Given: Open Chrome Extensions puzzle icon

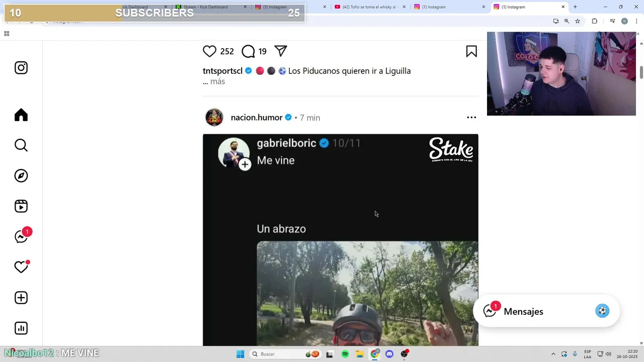Looking at the screenshot, I should pyautogui.click(x=595, y=21).
